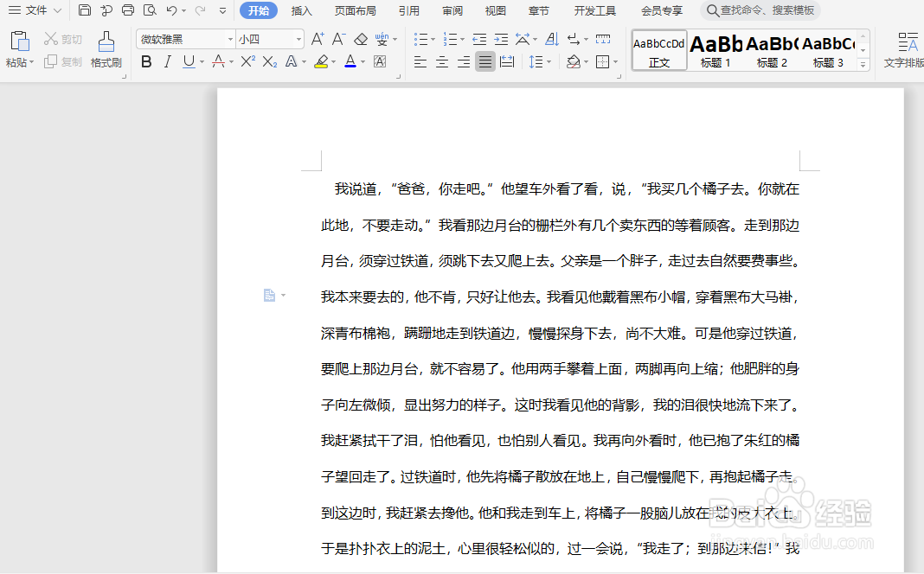Click the Undo arrow icon
This screenshot has width=924, height=574.
171,10
